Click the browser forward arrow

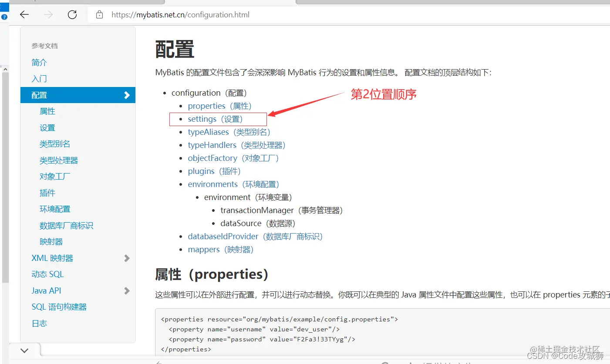point(48,15)
